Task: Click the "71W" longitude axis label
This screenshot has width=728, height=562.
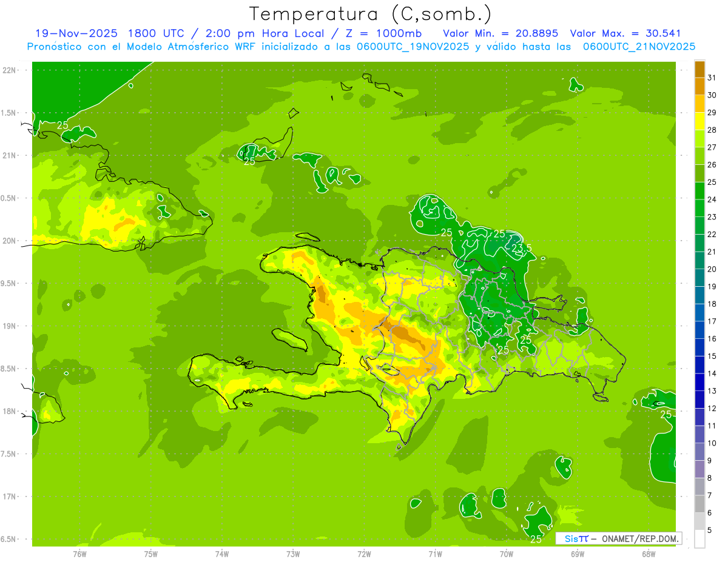Action: [x=435, y=554]
